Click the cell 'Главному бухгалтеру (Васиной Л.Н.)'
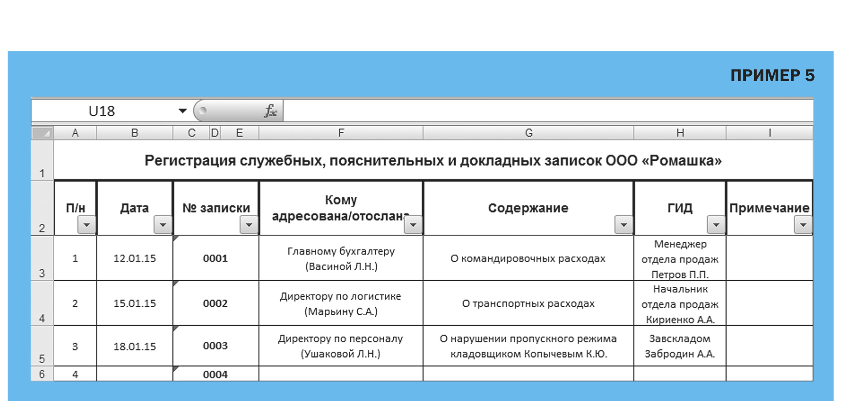Image resolution: width=868 pixels, height=401 pixels. pos(341,258)
